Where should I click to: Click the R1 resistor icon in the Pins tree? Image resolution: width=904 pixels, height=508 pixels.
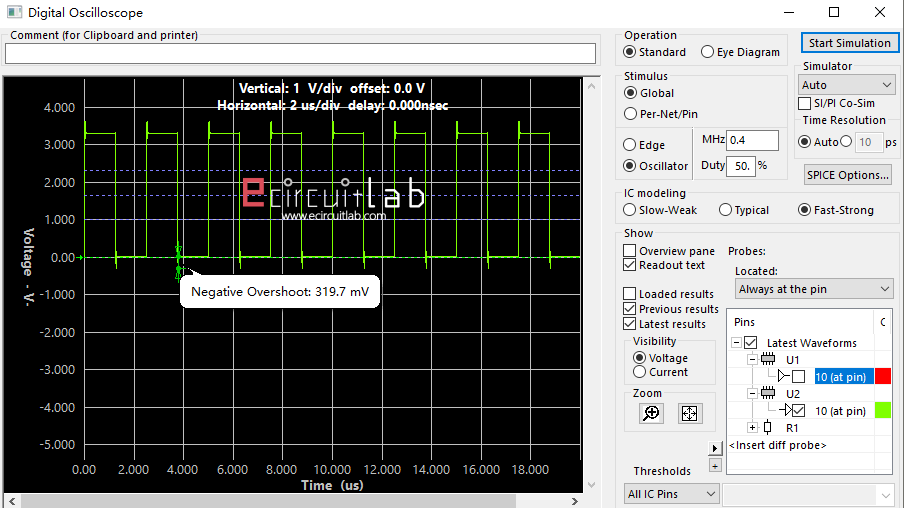pos(767,428)
